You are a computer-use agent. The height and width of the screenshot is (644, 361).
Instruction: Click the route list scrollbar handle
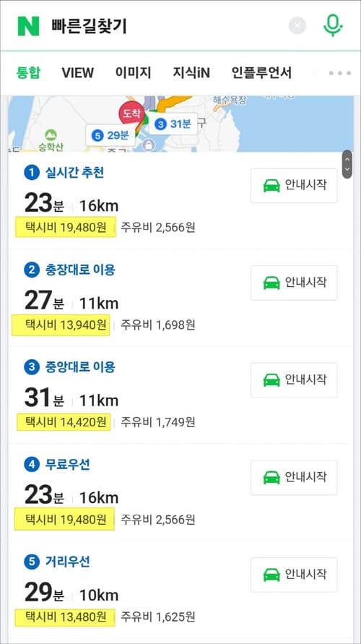[347, 164]
